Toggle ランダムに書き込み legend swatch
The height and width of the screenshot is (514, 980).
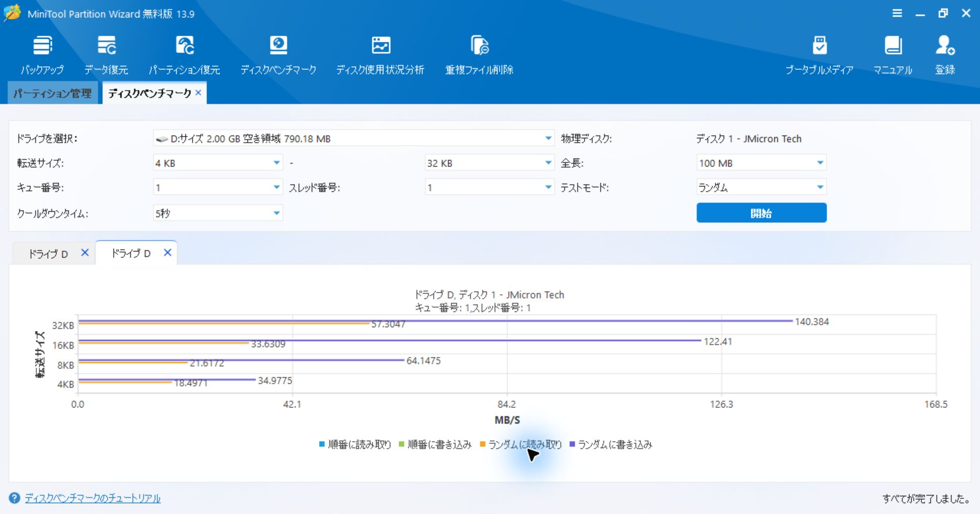[x=572, y=445]
